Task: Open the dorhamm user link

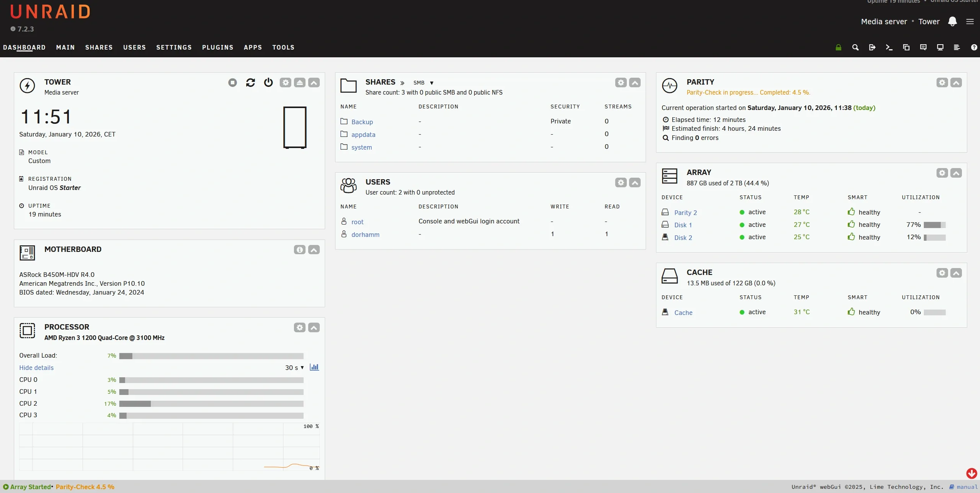Action: (x=365, y=235)
